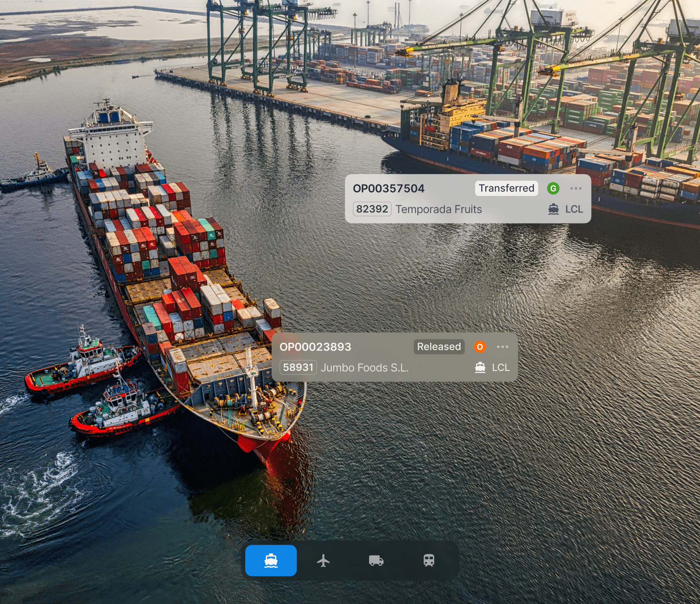The width and height of the screenshot is (700, 604).
Task: Click the Released status badge
Action: tap(439, 347)
